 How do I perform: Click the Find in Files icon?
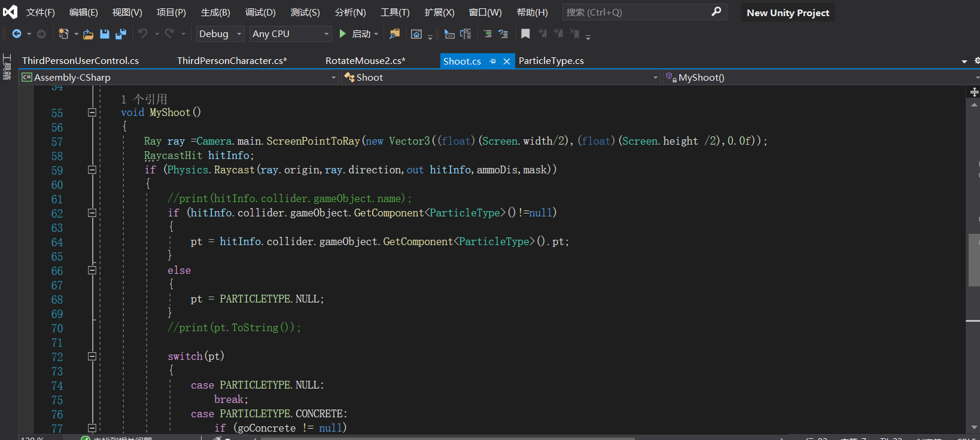tap(394, 34)
